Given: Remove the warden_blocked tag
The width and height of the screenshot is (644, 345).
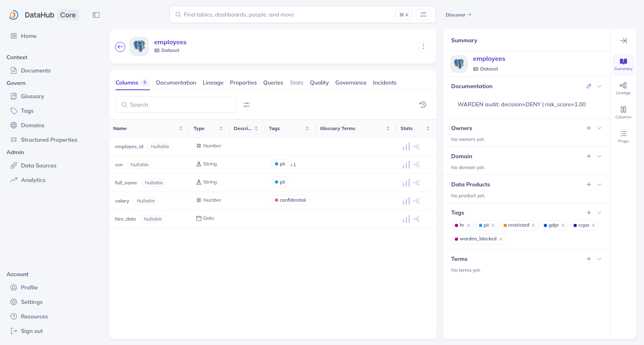Looking at the screenshot, I should point(501,239).
